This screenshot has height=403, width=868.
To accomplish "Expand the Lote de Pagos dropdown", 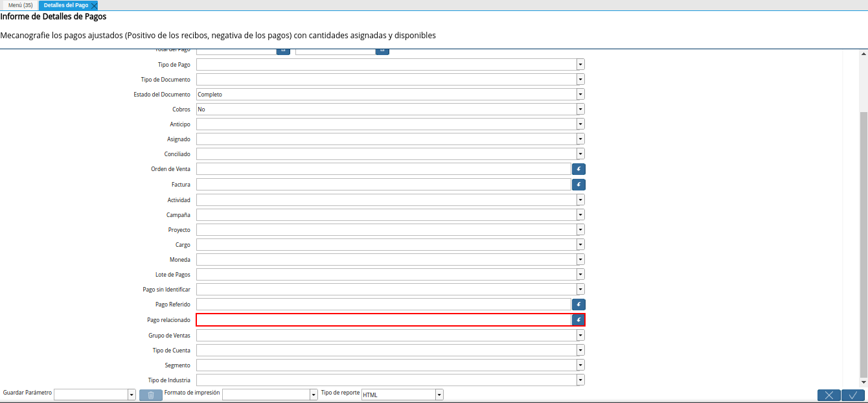I will (580, 275).
